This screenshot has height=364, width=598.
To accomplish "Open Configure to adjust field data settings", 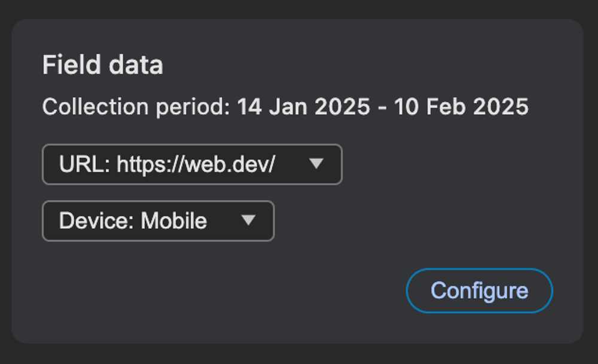I will pos(479,290).
